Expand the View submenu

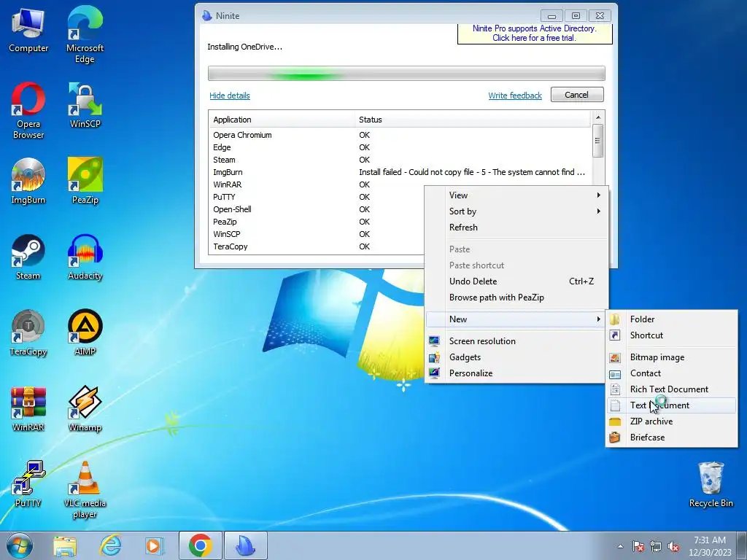(x=516, y=195)
